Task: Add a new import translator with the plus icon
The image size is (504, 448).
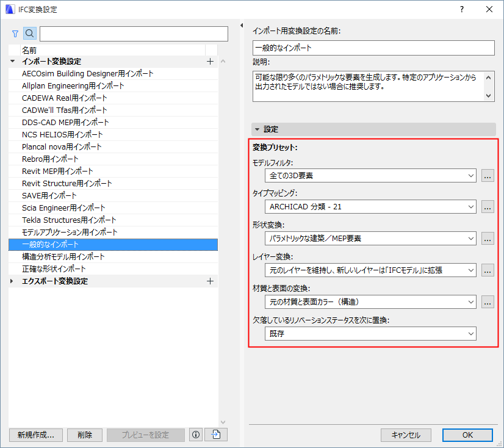Action: pyautogui.click(x=210, y=61)
